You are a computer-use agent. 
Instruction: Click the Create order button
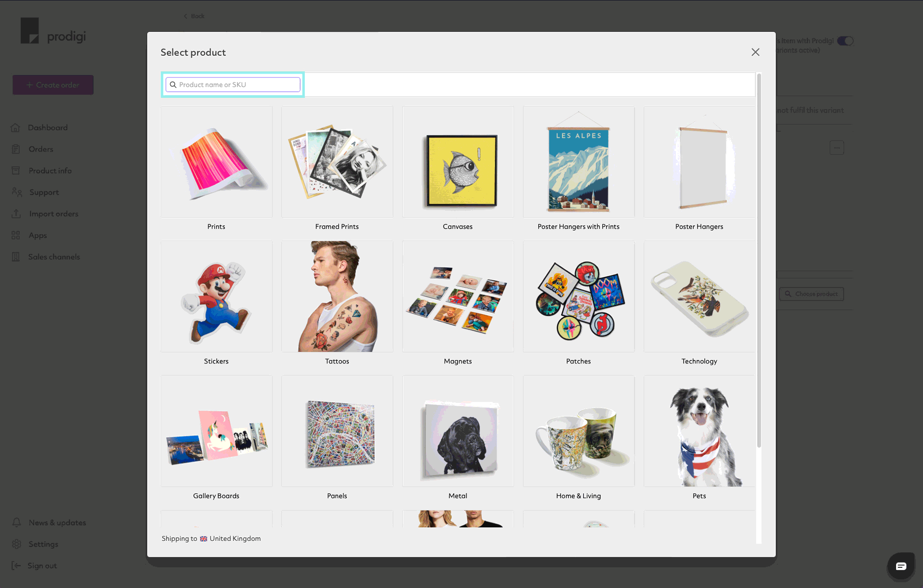(x=53, y=84)
